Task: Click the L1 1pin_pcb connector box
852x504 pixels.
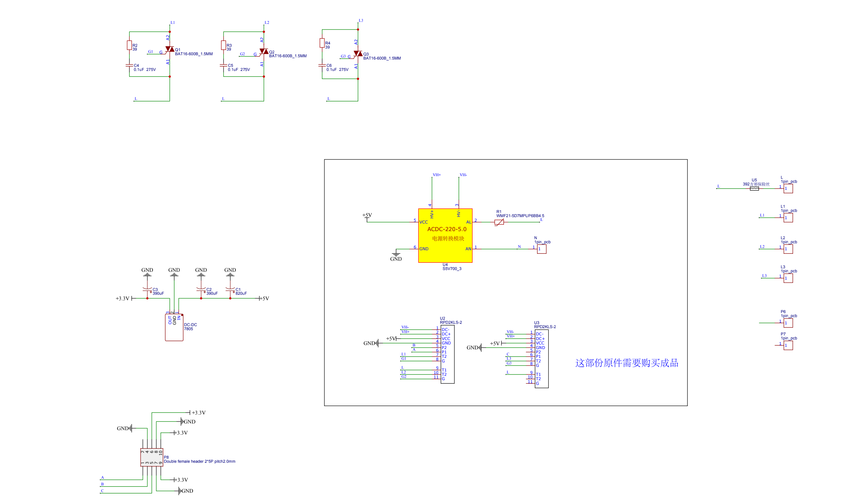Action: point(788,218)
